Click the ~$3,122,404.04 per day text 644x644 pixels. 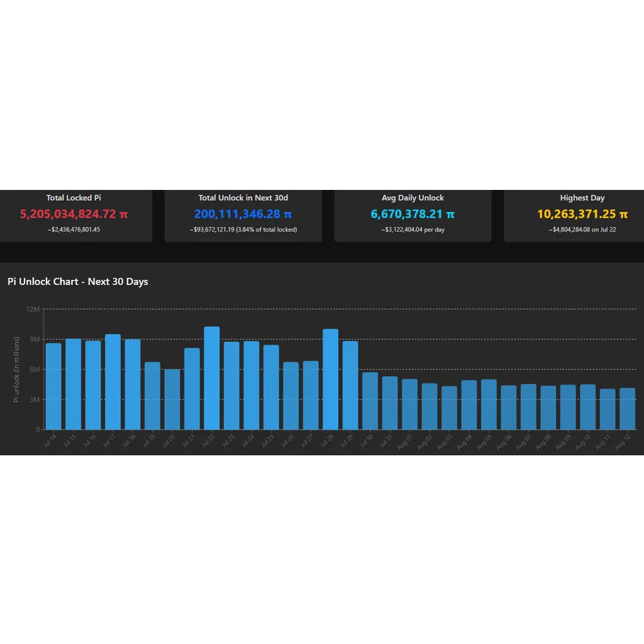click(x=413, y=230)
